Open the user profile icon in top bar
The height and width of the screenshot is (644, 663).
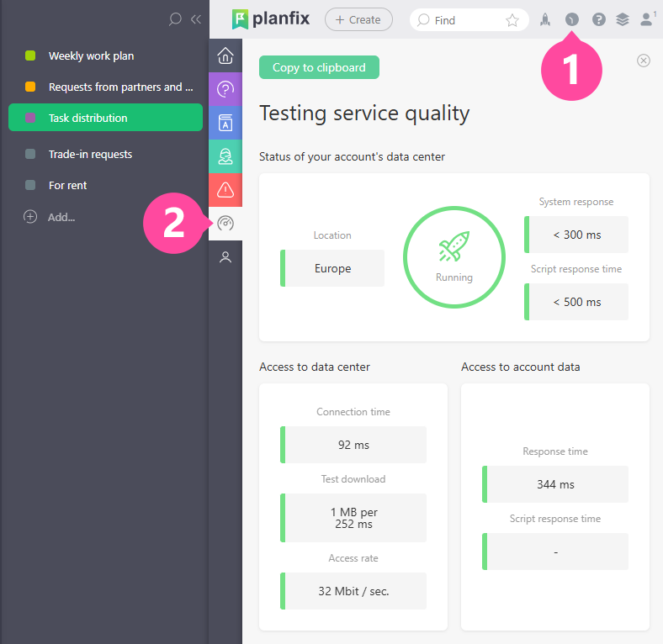click(646, 19)
